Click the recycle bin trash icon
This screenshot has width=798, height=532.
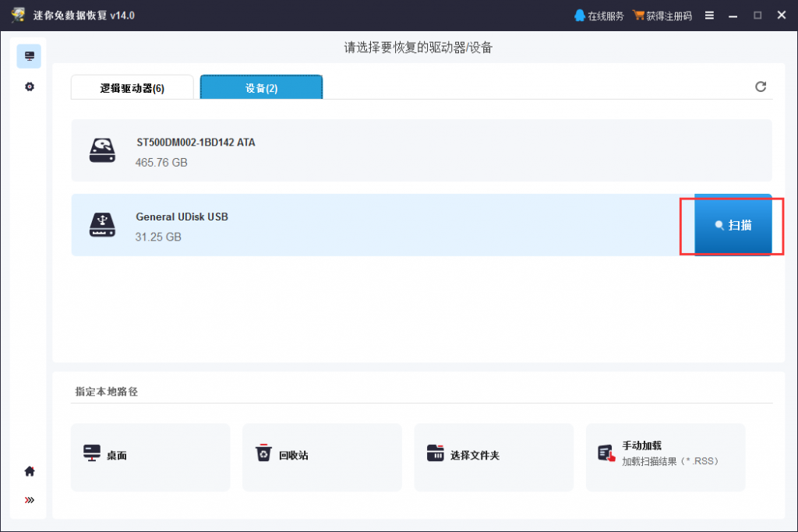pyautogui.click(x=263, y=453)
